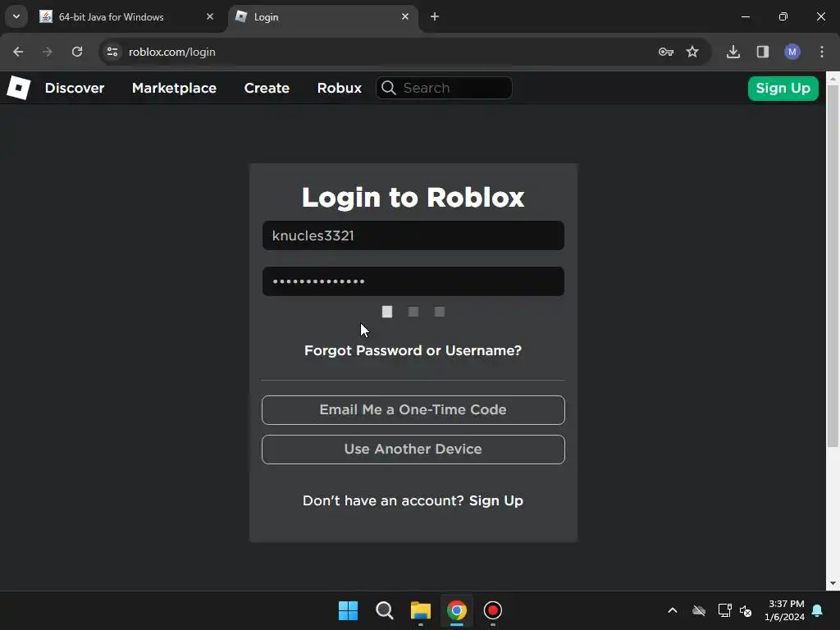The height and width of the screenshot is (630, 840).
Task: Toggle the Chrome side panel
Action: coord(762,52)
